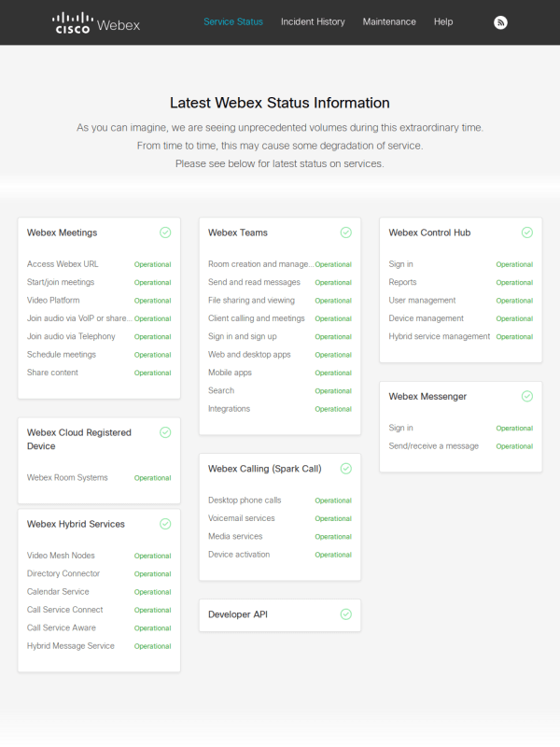Click the Schedule meetings row
Image resolution: width=560 pixels, height=747 pixels.
click(x=99, y=355)
